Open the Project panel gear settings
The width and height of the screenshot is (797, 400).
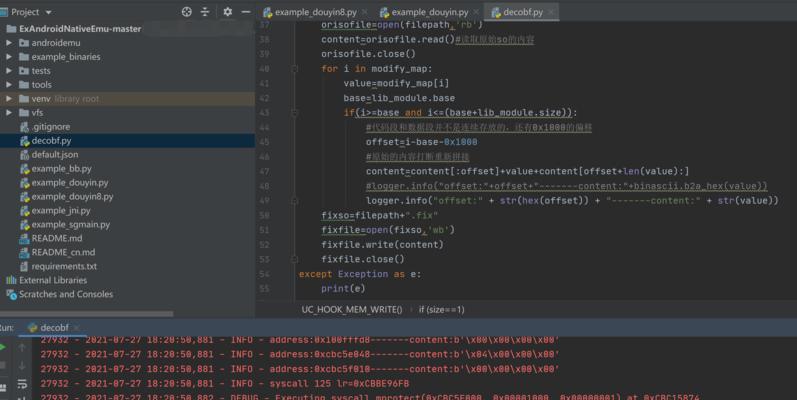tap(227, 12)
